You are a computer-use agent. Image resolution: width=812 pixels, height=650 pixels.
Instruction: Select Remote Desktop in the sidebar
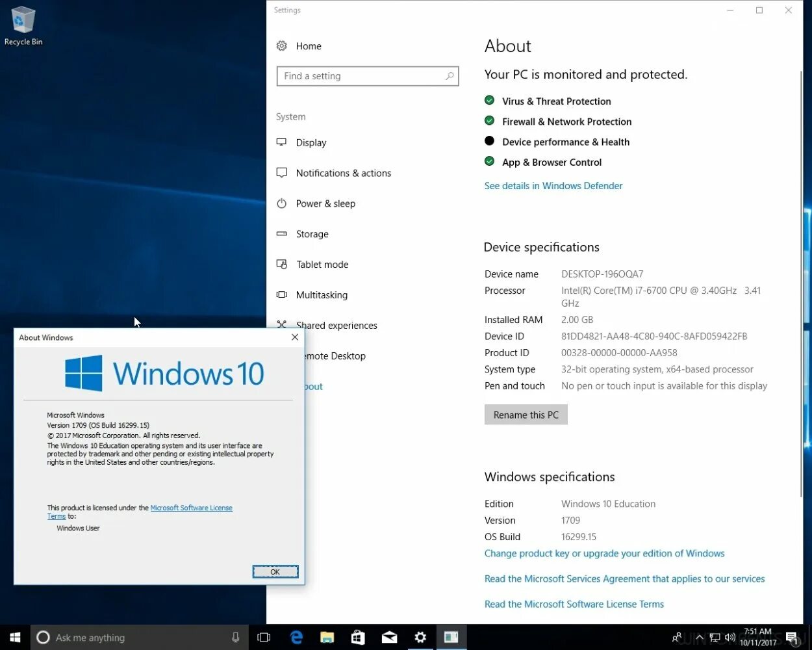pos(335,356)
